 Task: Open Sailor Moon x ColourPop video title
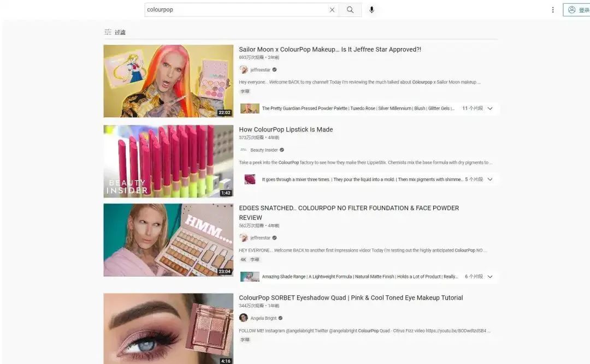pyautogui.click(x=330, y=49)
